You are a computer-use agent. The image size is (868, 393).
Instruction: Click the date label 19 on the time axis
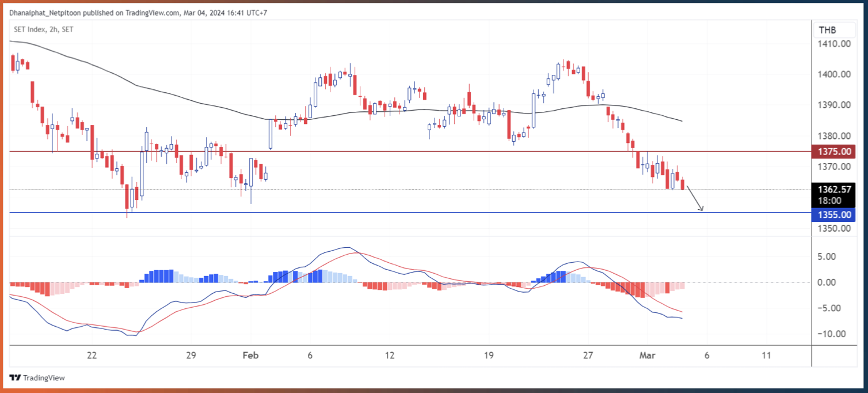click(489, 356)
